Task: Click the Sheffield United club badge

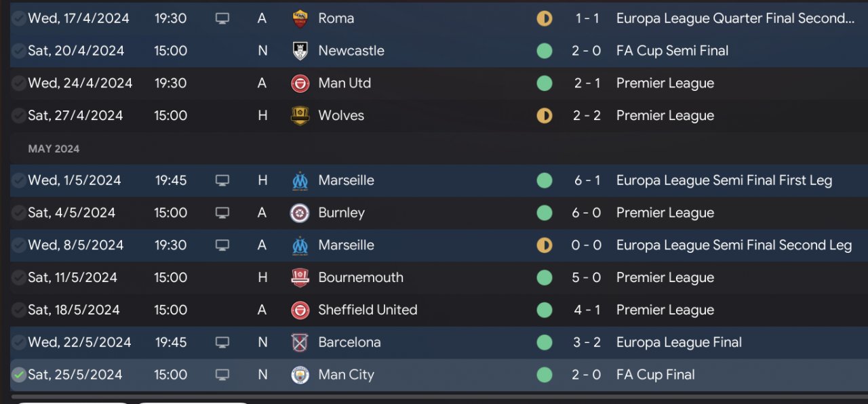Action: click(300, 310)
